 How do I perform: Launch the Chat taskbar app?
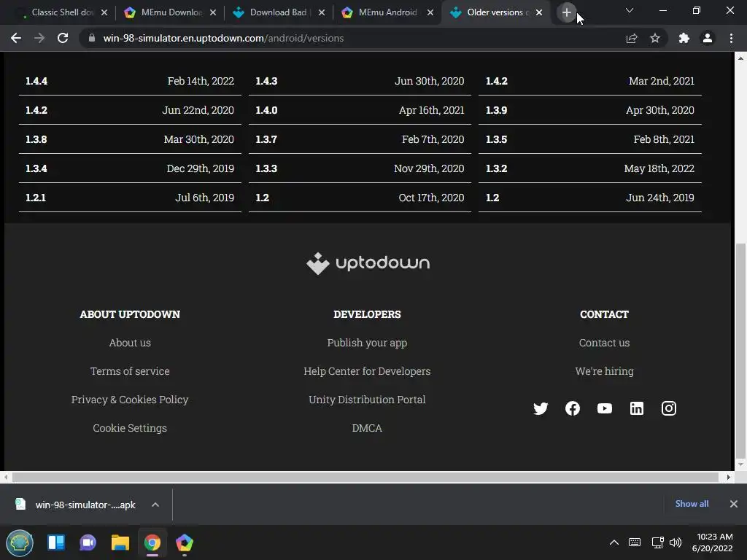point(88,542)
